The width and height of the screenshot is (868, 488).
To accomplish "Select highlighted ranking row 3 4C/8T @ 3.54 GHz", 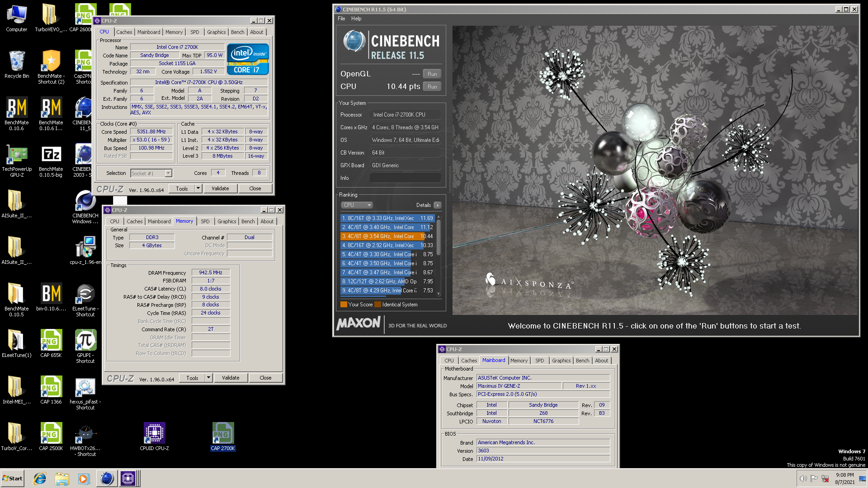I will pyautogui.click(x=387, y=236).
